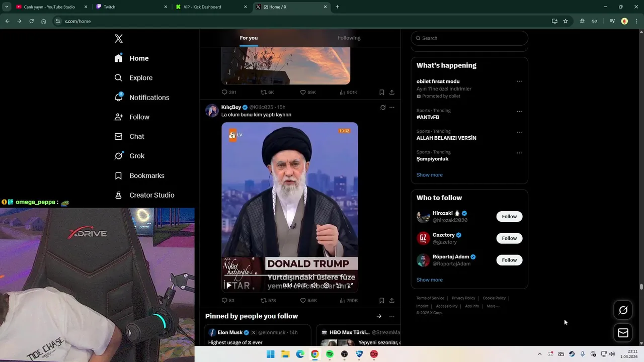Open view stats showing 901K
644x362 pixels.
click(348, 93)
